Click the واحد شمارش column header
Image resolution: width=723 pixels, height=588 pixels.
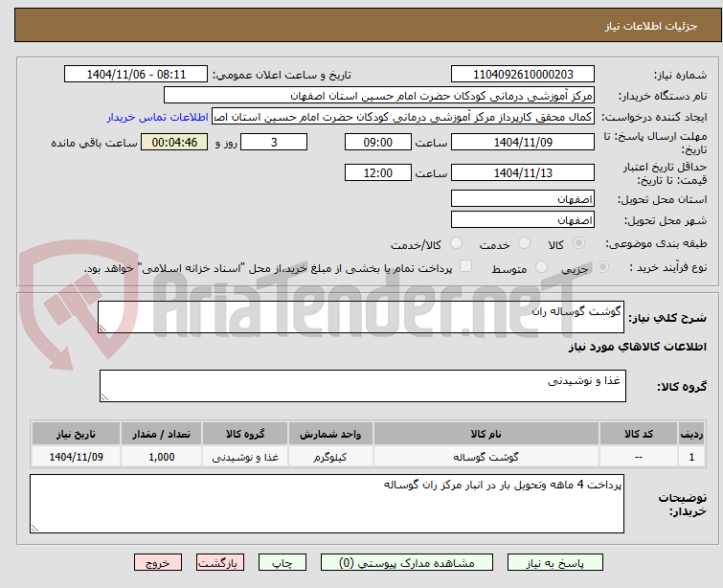[x=330, y=434]
